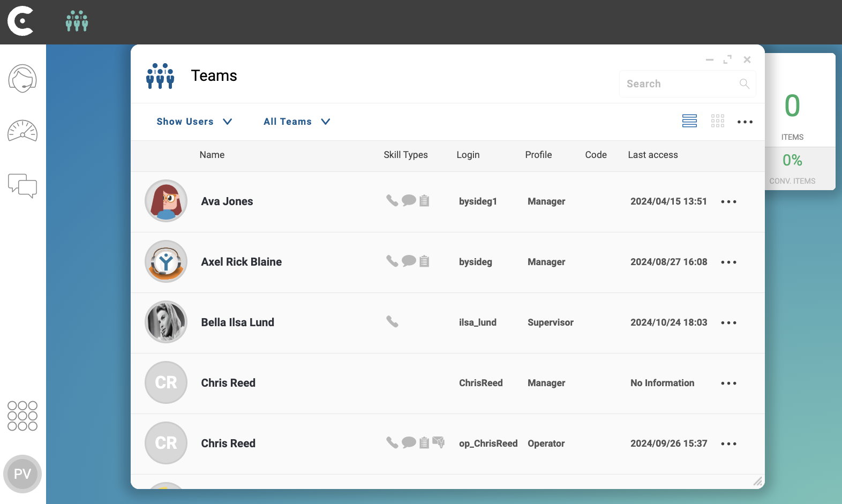The height and width of the screenshot is (504, 842).
Task: Click Axel Rick Blaine ticket skill icon
Action: coord(424,261)
